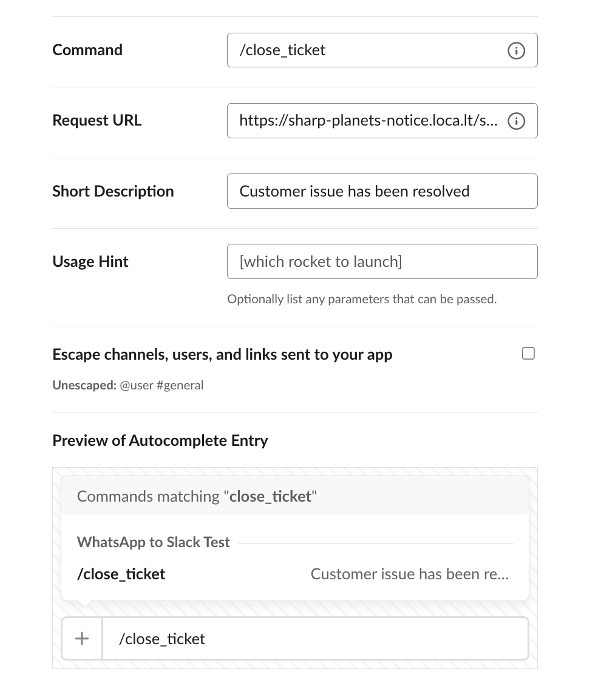Click the "WhatsApp to Slack Test" app name
The image size is (601, 700).
154,542
